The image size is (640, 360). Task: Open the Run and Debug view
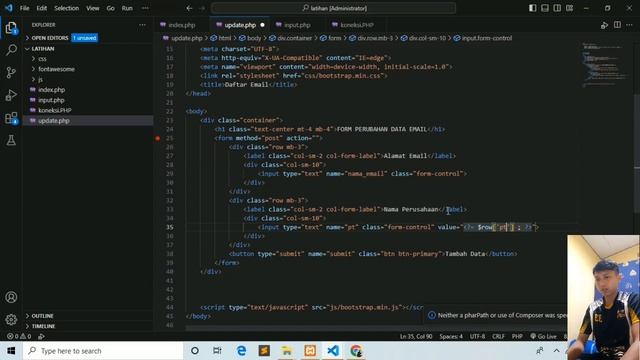pos(11,95)
